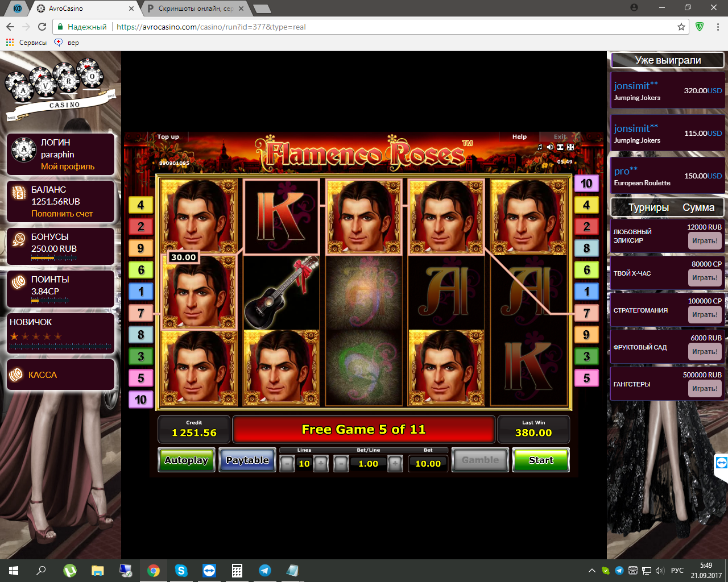Open Skype from the taskbar

pyautogui.click(x=181, y=571)
